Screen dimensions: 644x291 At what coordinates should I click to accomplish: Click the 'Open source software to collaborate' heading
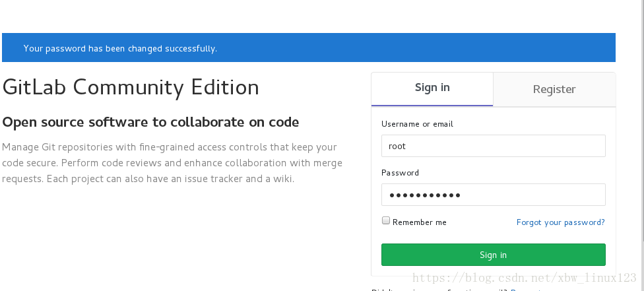(x=150, y=122)
